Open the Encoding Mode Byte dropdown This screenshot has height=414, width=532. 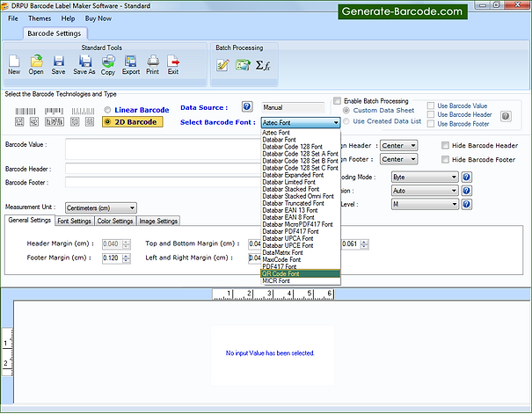[x=425, y=177]
